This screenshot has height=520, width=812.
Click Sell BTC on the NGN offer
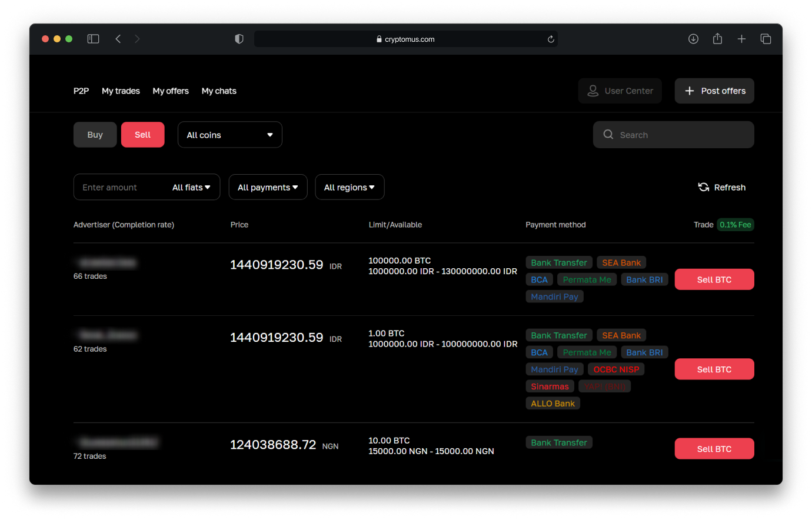point(714,448)
